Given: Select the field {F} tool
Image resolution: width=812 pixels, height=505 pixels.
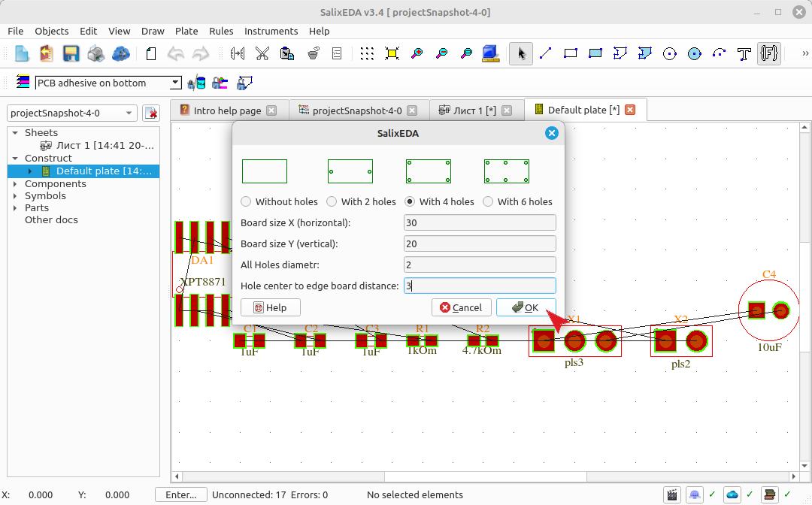Looking at the screenshot, I should click(769, 53).
